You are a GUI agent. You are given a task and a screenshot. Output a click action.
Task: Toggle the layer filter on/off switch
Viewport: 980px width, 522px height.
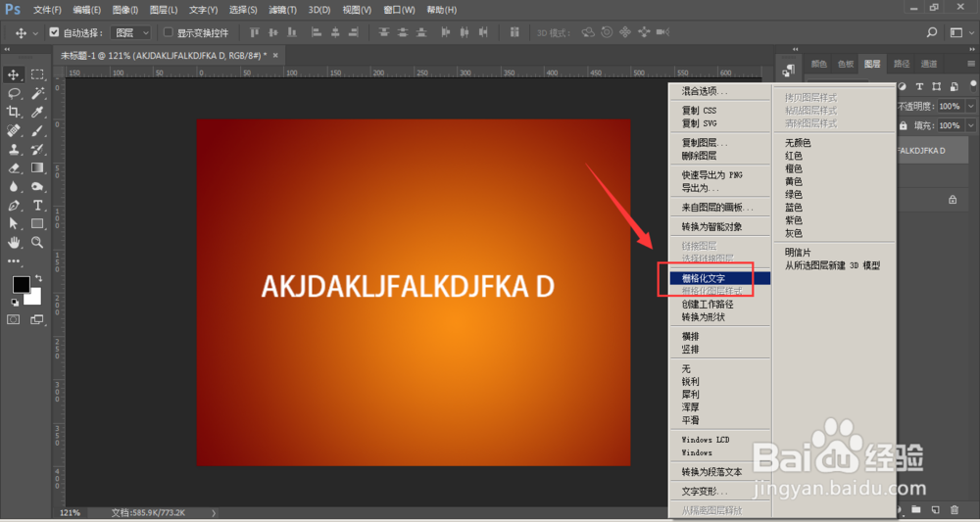tap(974, 86)
